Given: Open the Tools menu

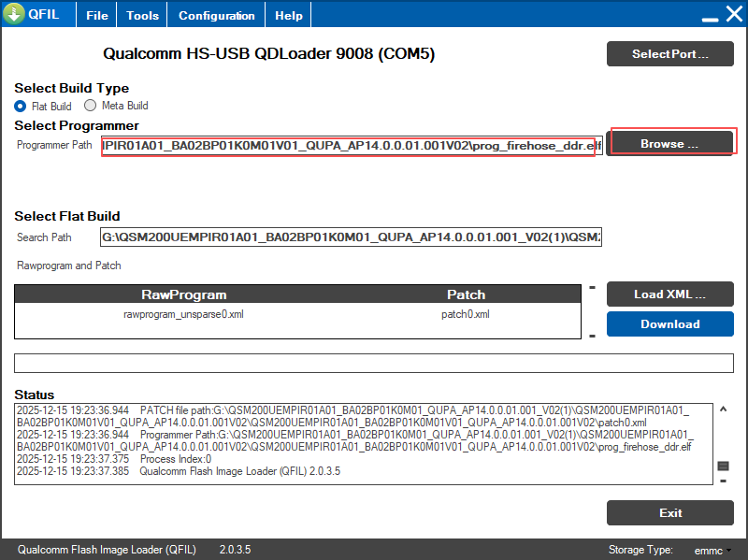Looking at the screenshot, I should pyautogui.click(x=142, y=16).
